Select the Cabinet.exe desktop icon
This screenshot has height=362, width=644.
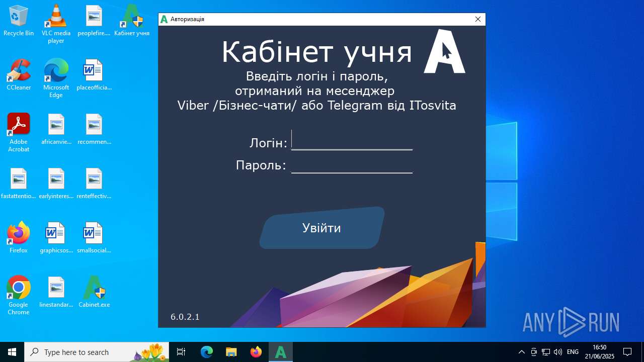(94, 293)
